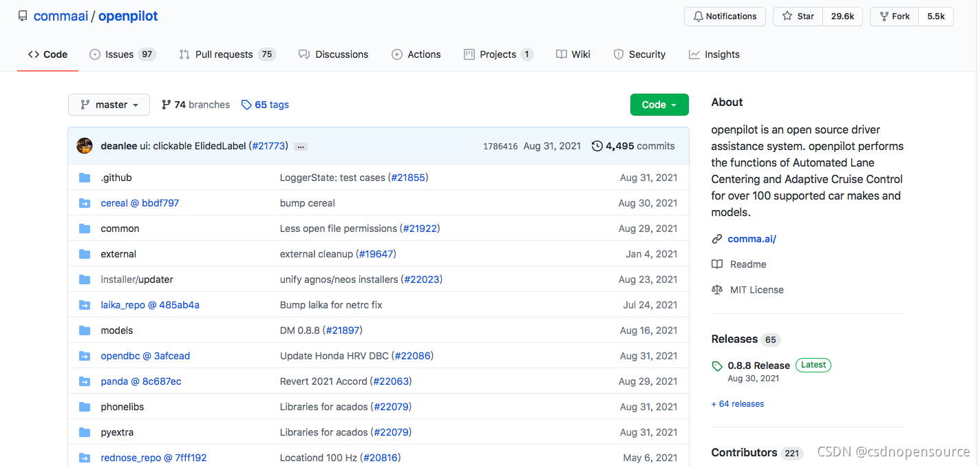Expand the master branch dropdown
The height and width of the screenshot is (466, 980).
click(109, 105)
